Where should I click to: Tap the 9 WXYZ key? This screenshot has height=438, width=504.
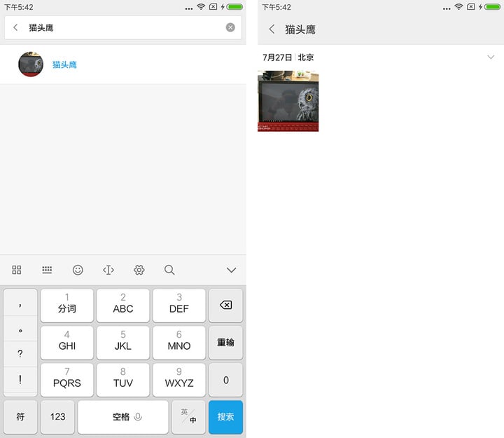coord(179,380)
